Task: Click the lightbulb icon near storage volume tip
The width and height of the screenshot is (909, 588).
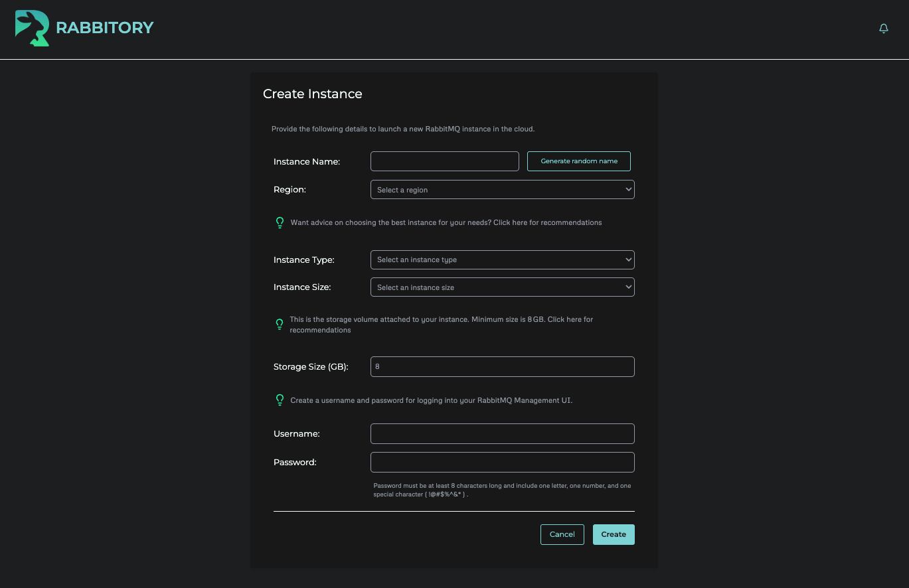Action: point(280,325)
